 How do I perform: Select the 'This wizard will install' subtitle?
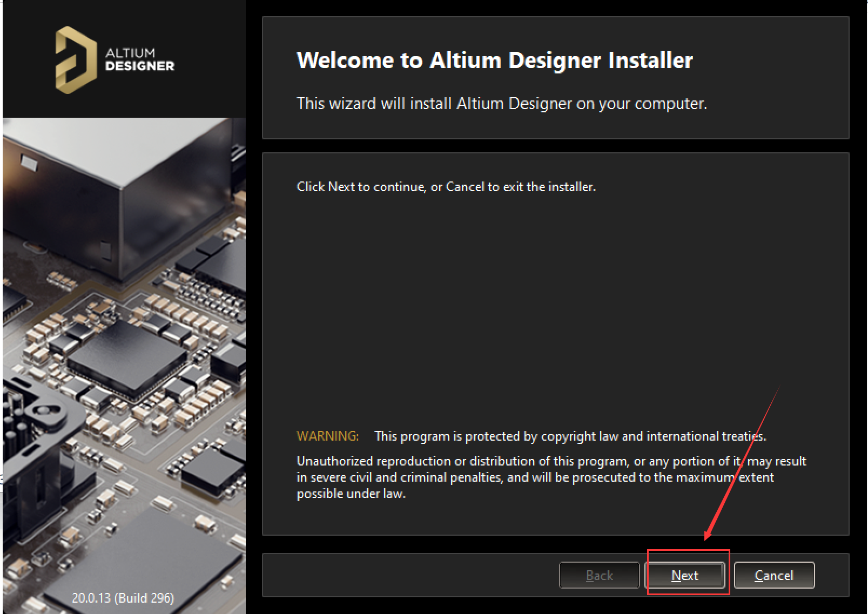click(x=502, y=103)
